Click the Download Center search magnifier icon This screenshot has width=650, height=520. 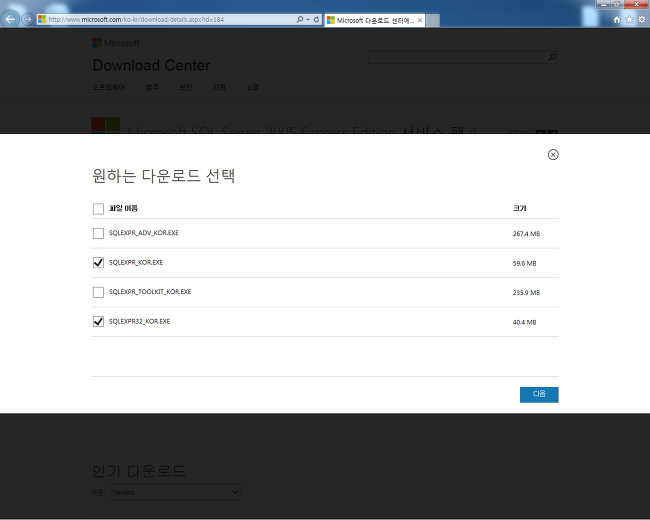pos(552,57)
